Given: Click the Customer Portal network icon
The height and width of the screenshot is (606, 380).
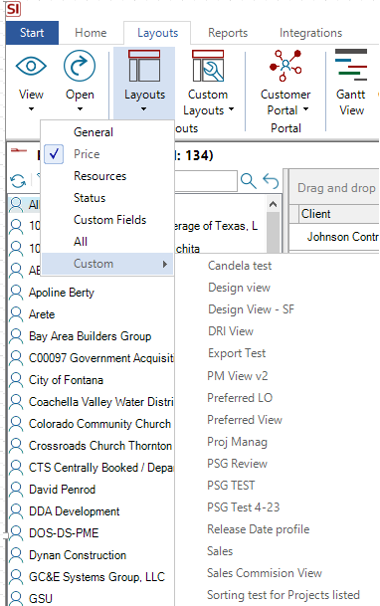Looking at the screenshot, I should [x=285, y=65].
